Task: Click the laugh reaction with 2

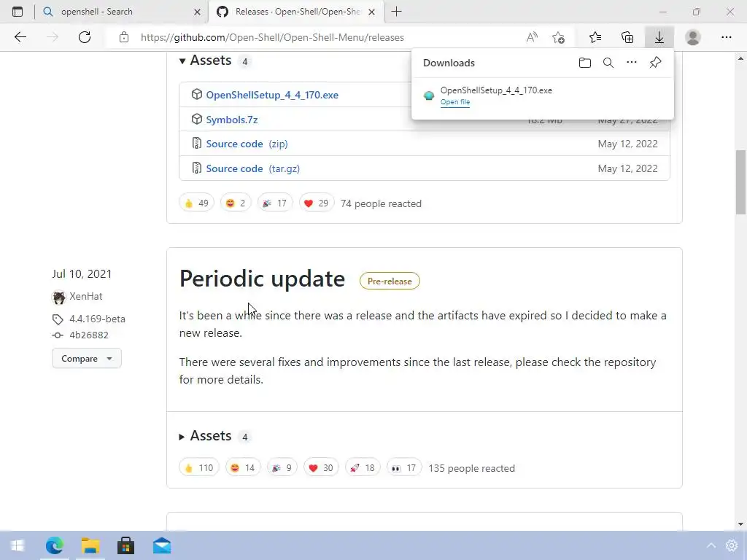Action: point(236,203)
